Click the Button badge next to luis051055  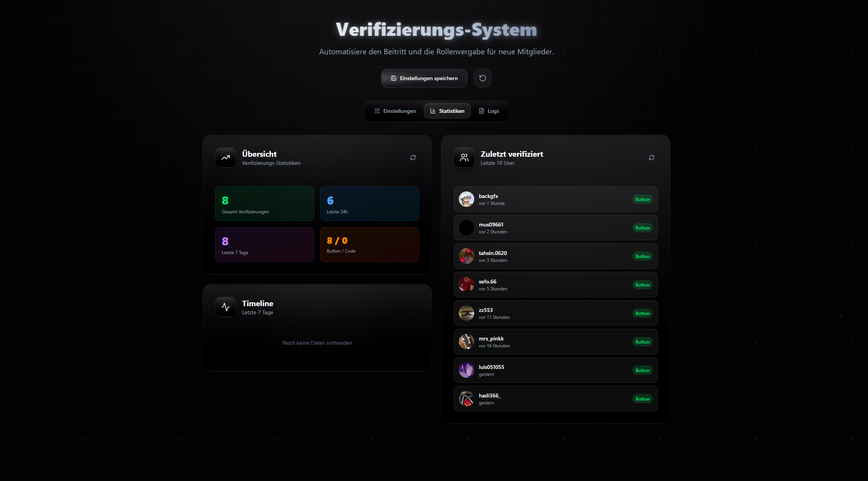642,370
